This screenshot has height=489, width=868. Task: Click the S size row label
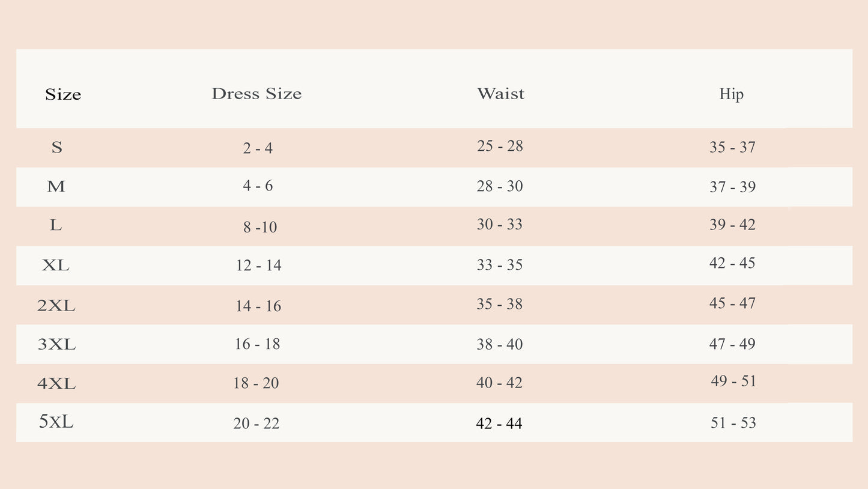[56, 147]
